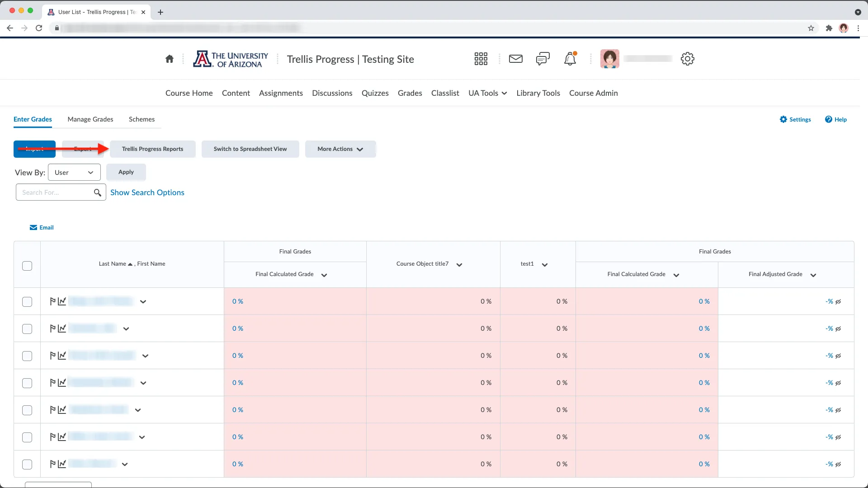Toggle the select-all checkbox in table header
Viewport: 868px width, 488px height.
(27, 266)
